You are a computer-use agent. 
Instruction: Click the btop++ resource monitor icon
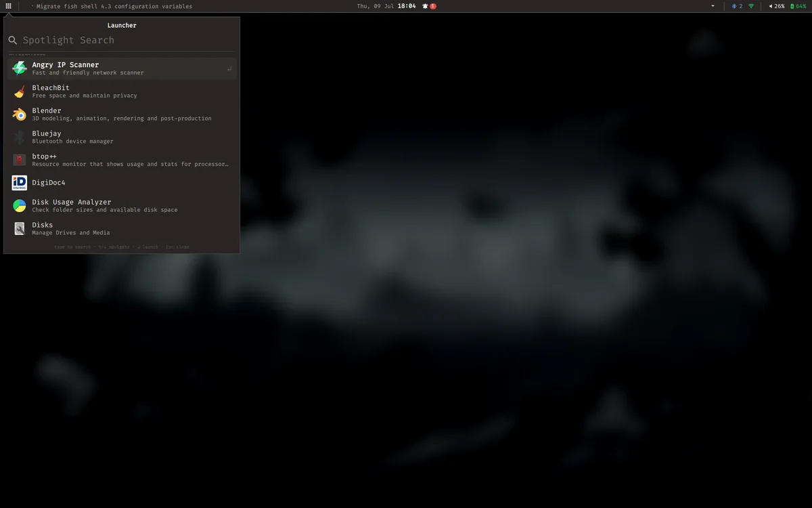click(20, 160)
